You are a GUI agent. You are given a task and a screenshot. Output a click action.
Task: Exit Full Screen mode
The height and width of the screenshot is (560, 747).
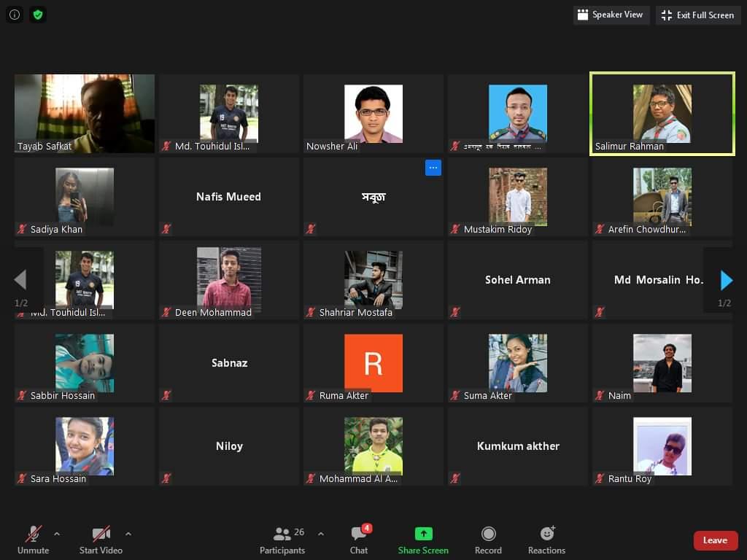tap(698, 15)
